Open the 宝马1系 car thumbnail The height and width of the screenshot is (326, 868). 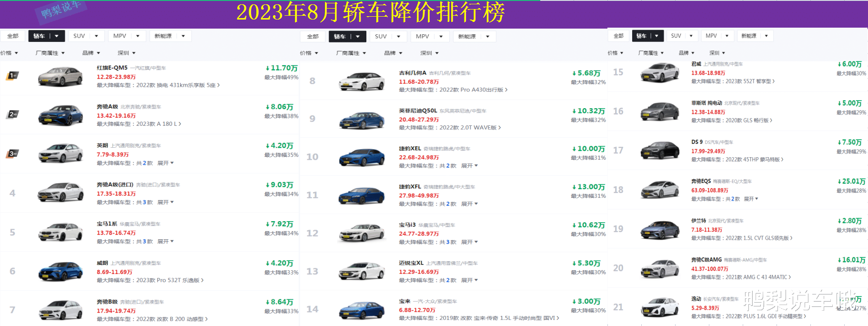(61, 232)
